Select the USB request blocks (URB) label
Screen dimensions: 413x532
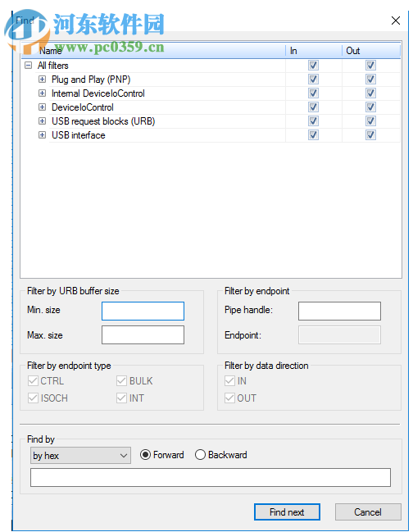(103, 120)
